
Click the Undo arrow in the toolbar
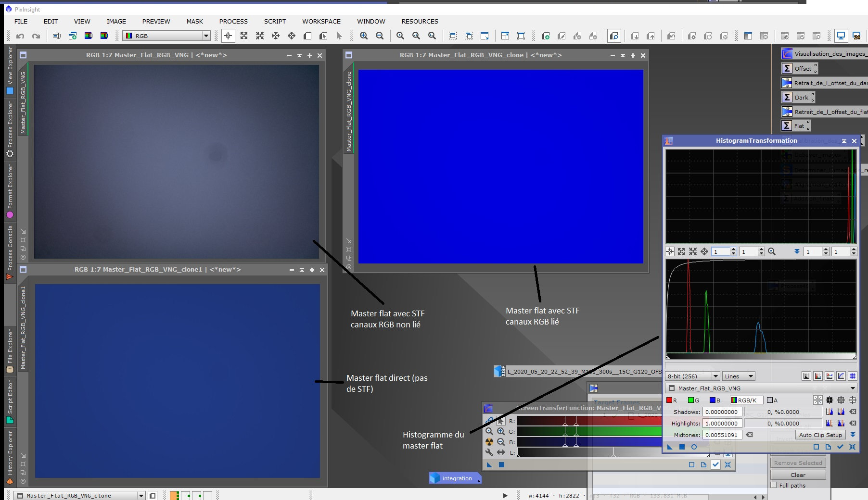click(x=20, y=36)
